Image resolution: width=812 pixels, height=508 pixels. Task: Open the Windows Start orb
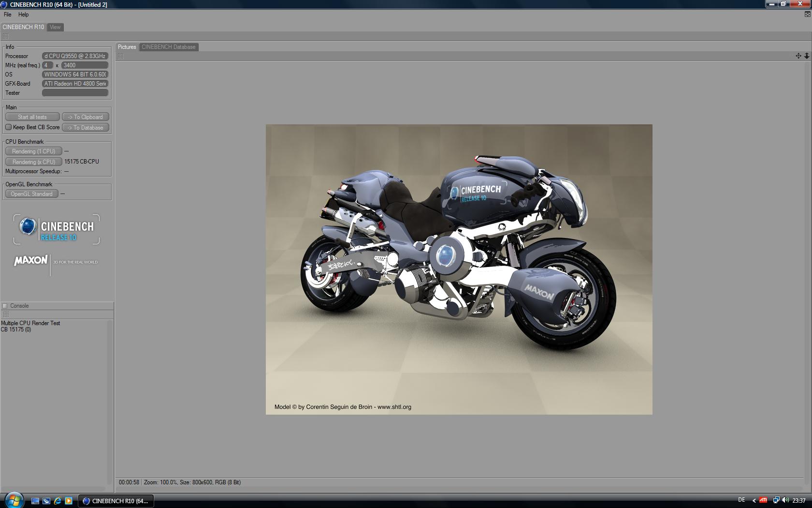pos(14,500)
